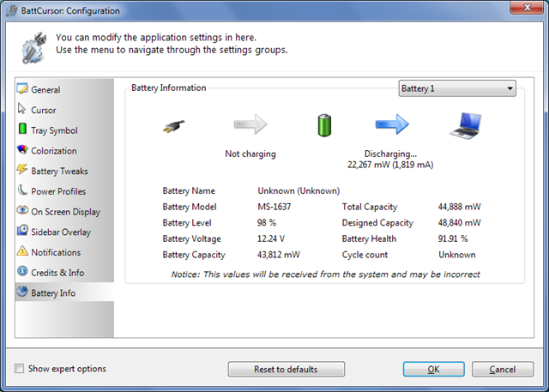This screenshot has height=392, width=549.
Task: Open the Power Profiles group
Action: pyautogui.click(x=64, y=191)
